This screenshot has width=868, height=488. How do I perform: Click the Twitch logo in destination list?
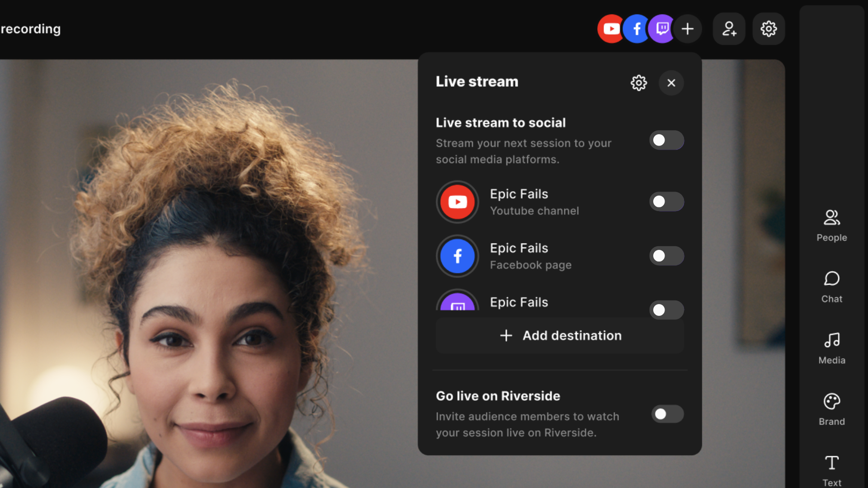pos(458,300)
